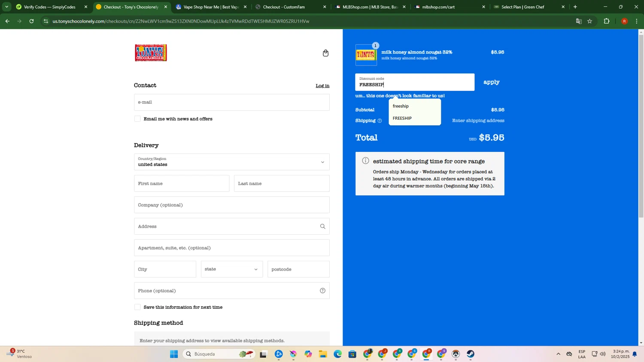This screenshot has width=644, height=362.
Task: View site information icon in address bar
Action: coord(46,21)
